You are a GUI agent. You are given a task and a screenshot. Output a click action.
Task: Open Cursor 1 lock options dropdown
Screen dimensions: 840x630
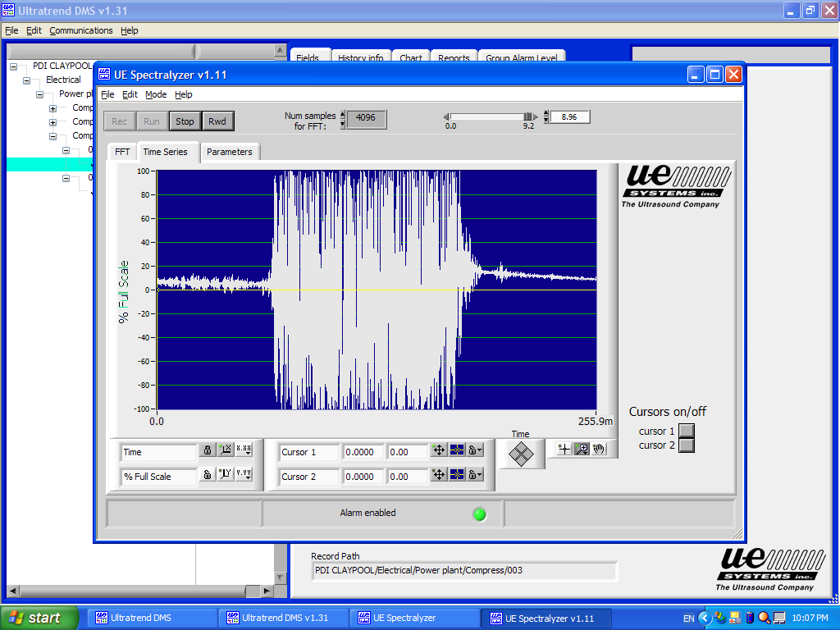[475, 450]
